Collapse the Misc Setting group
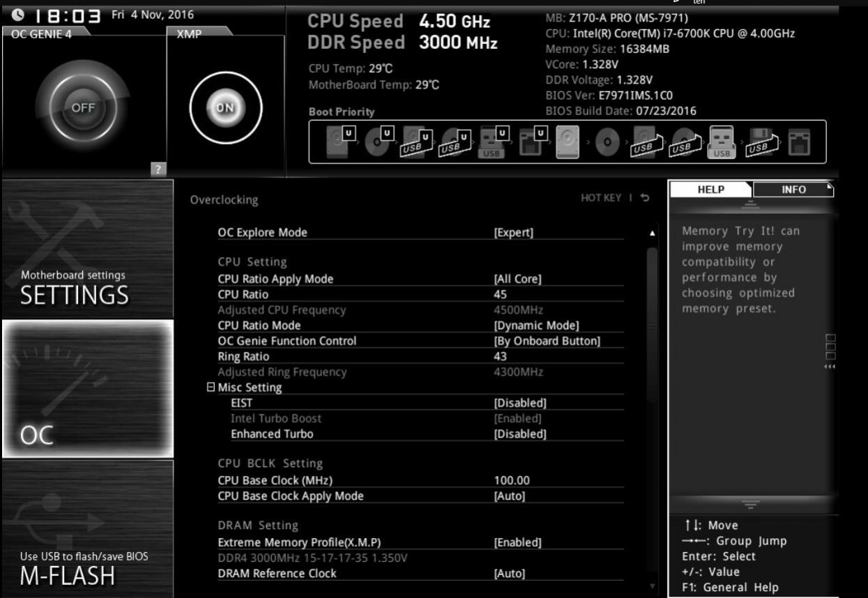The width and height of the screenshot is (868, 598). (211, 388)
